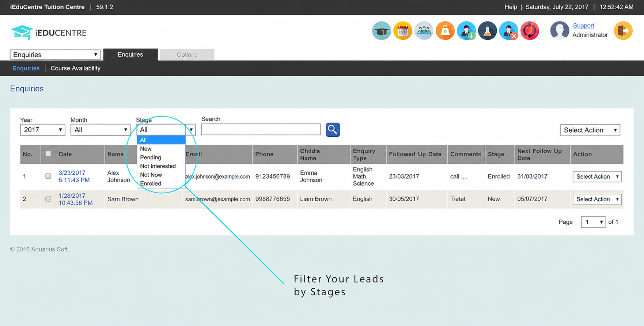The width and height of the screenshot is (644, 326).
Task: Tick the select-all checkbox in table header
Action: click(x=48, y=154)
